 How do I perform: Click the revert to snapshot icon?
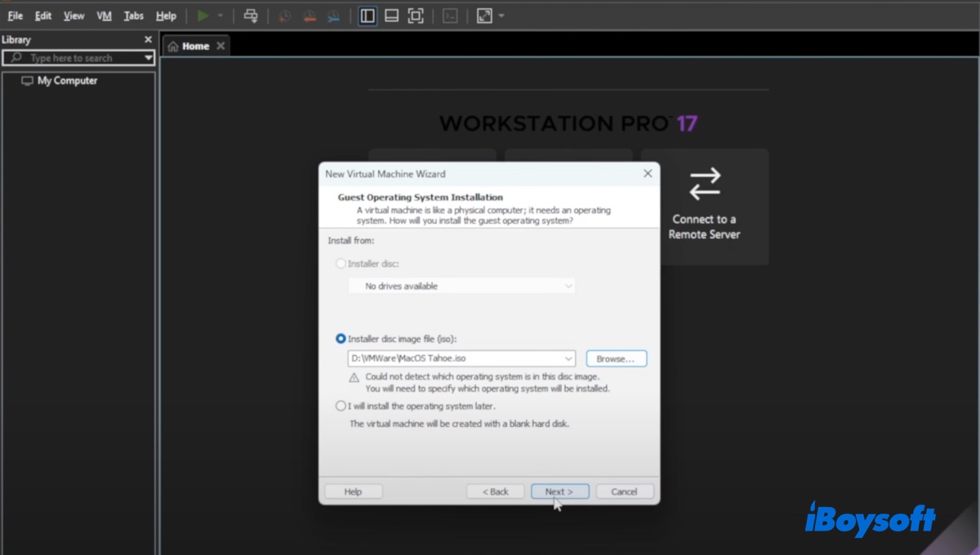309,16
